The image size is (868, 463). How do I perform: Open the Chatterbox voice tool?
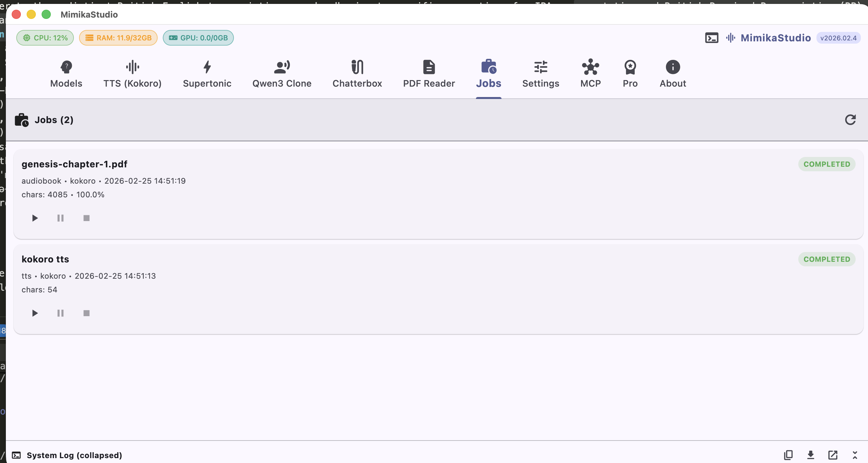pyautogui.click(x=357, y=74)
